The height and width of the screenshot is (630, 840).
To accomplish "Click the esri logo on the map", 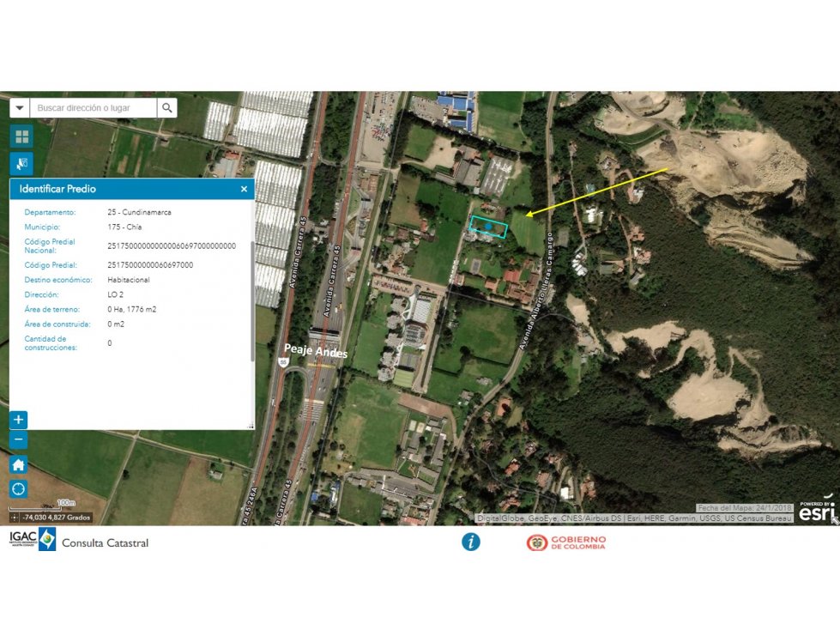I will pos(817,512).
